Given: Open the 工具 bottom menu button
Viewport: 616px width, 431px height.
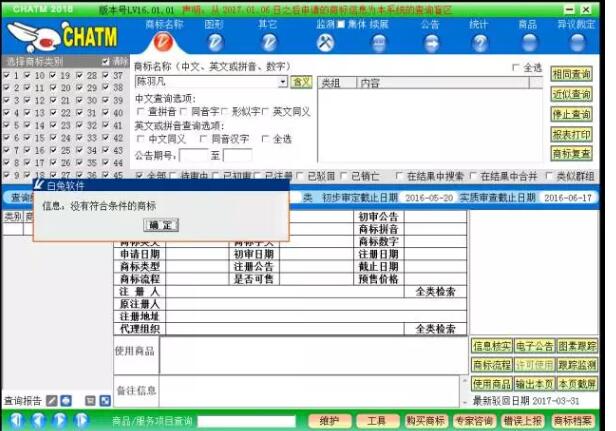Looking at the screenshot, I should coord(376,421).
